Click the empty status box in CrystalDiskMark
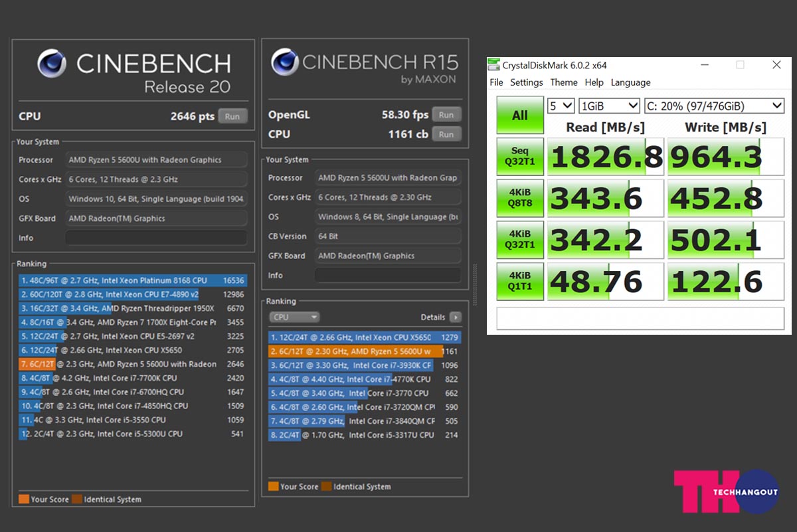797x532 pixels. [x=641, y=318]
